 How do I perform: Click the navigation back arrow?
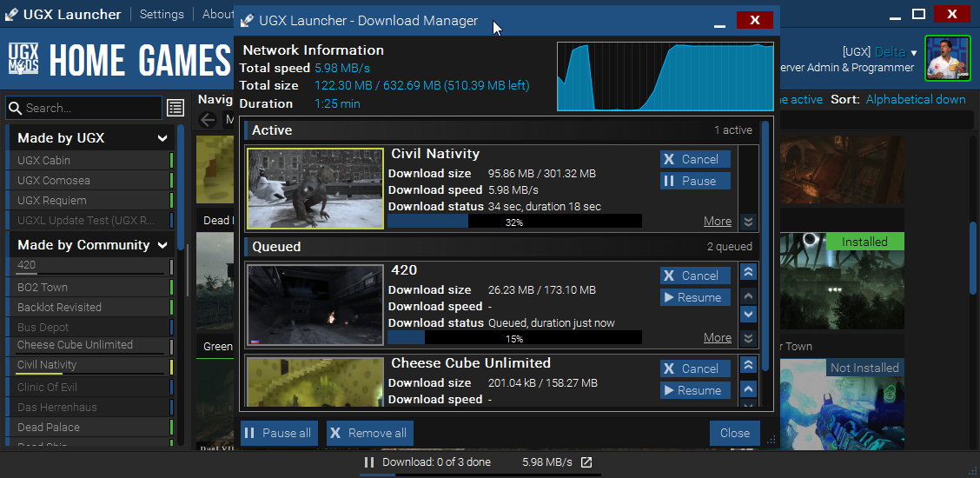pyautogui.click(x=208, y=120)
